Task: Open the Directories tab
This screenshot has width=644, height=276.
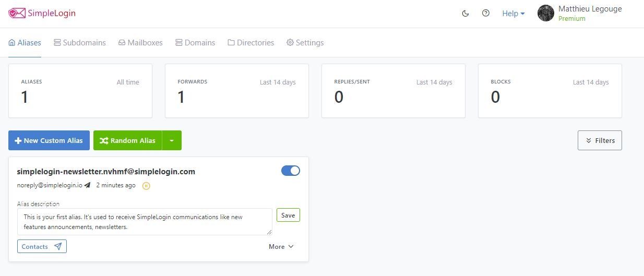Action: [251, 43]
